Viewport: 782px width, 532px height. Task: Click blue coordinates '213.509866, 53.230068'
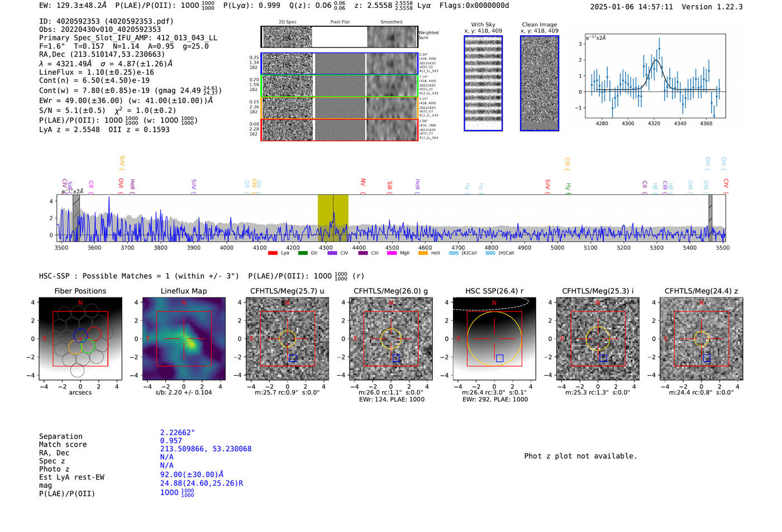pos(206,449)
